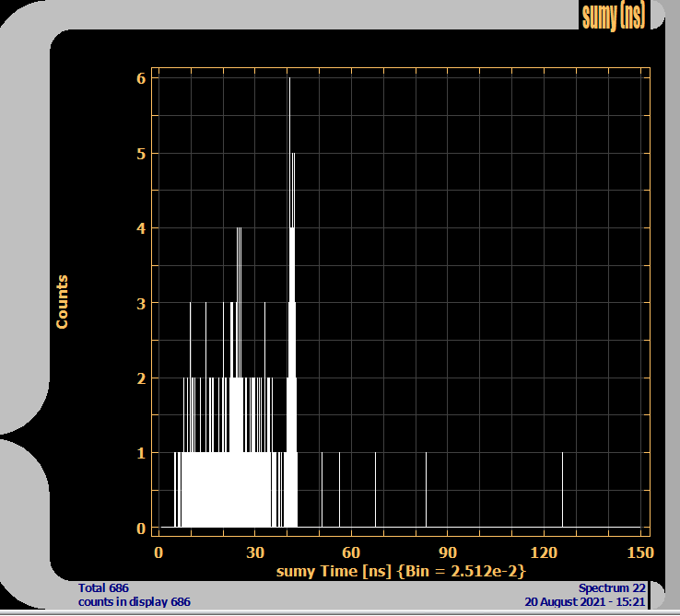Screen dimensions: 680x616
Task: Click the y-axis tick label "5"
Action: coord(141,154)
